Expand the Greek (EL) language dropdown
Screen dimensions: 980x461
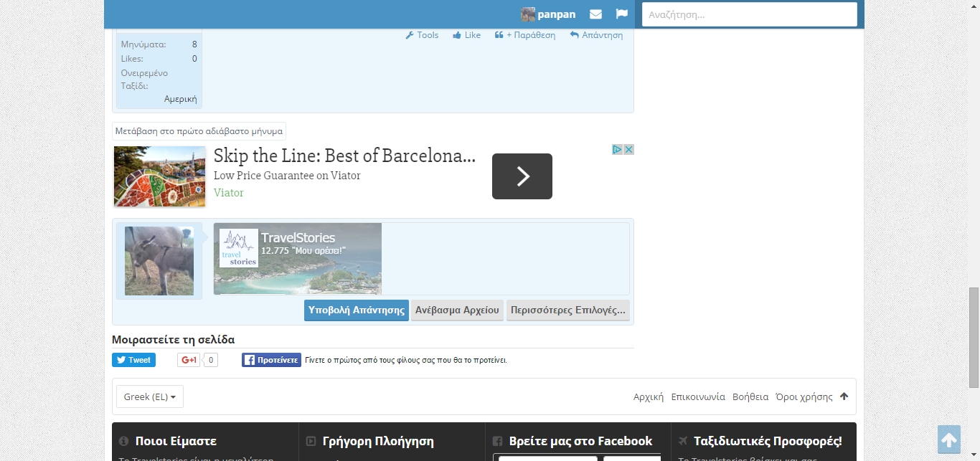click(150, 396)
